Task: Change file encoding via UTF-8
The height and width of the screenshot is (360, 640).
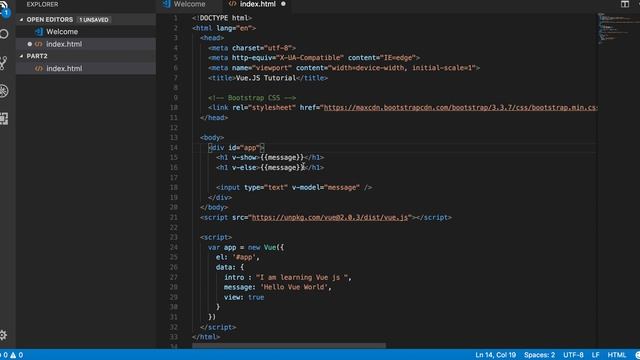Action: pos(573,355)
